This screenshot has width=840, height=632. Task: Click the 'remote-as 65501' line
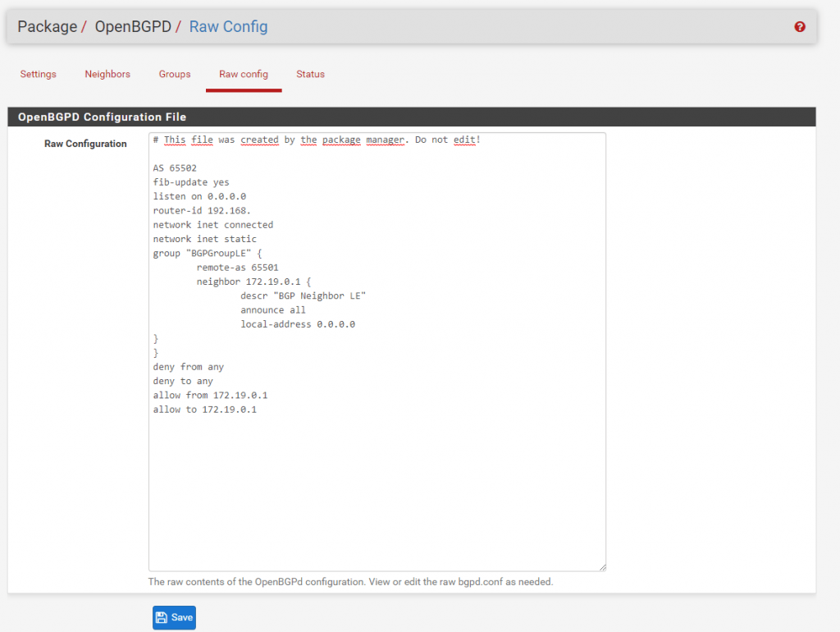(237, 268)
